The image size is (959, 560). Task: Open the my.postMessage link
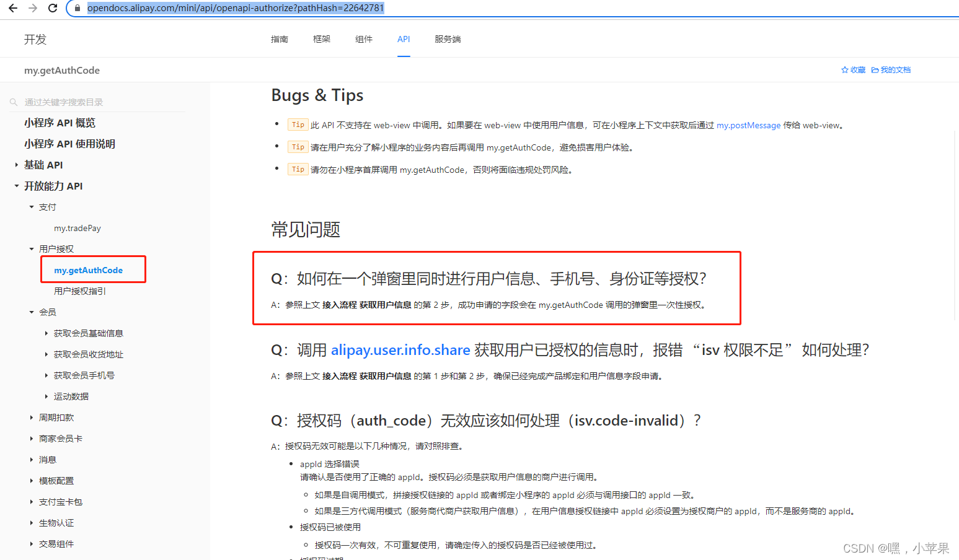pyautogui.click(x=748, y=125)
